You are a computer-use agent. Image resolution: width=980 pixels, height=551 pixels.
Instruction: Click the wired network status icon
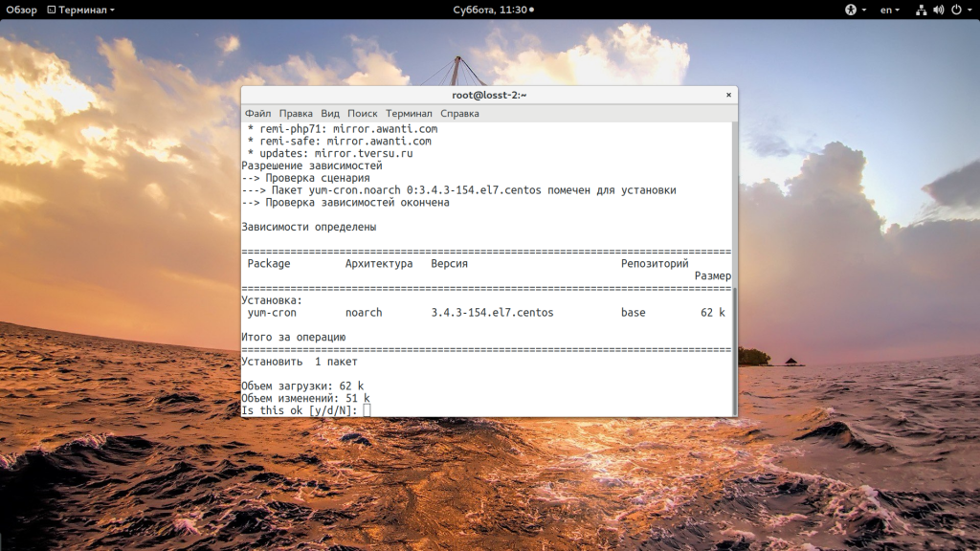click(x=921, y=10)
